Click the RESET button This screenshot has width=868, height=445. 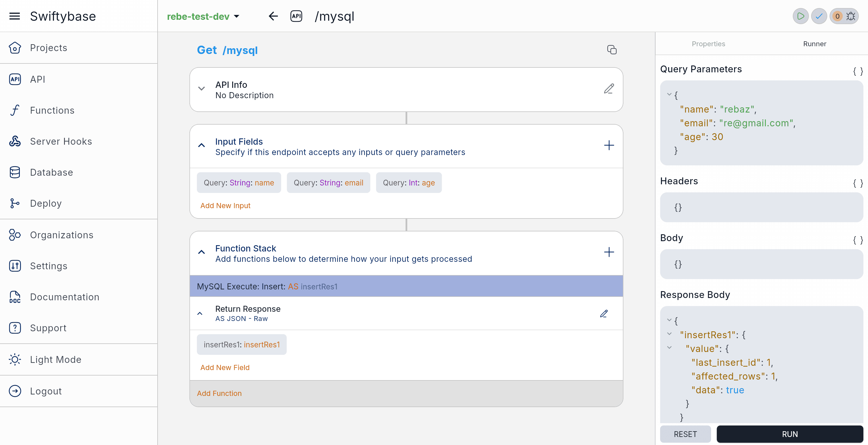[685, 434]
